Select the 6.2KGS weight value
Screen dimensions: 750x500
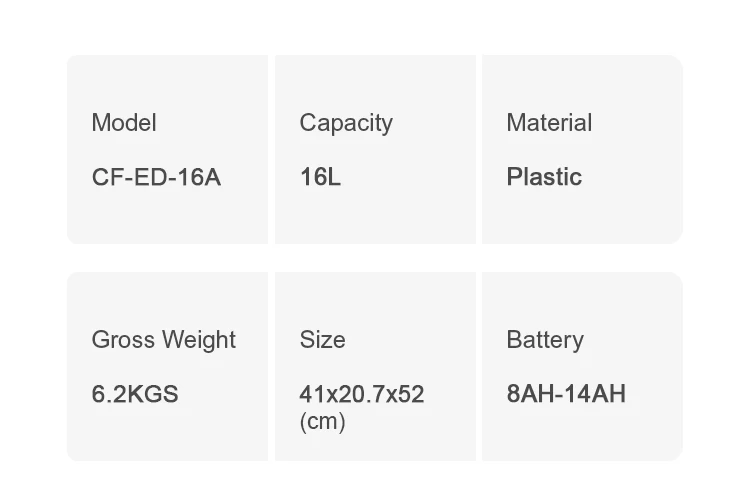[135, 394]
